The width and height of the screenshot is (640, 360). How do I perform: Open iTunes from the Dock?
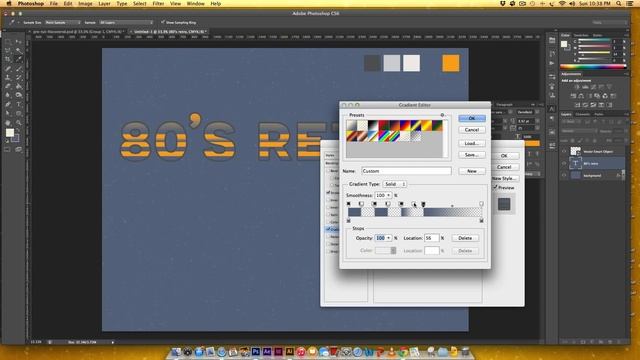tap(301, 351)
